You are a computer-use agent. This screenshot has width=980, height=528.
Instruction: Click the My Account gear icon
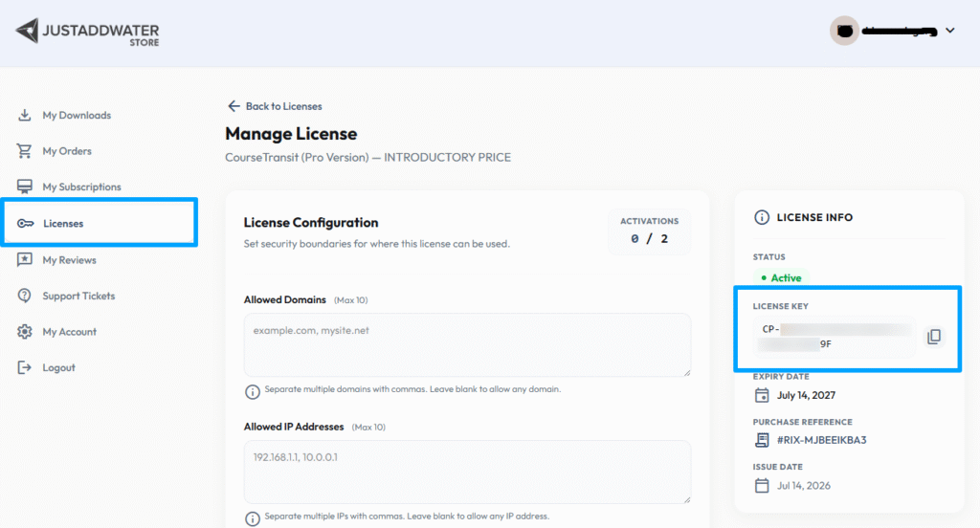pos(24,331)
